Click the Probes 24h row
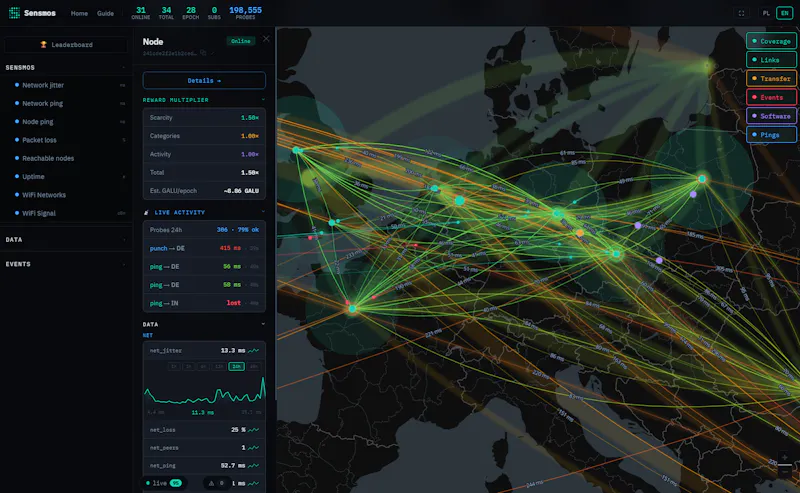 click(204, 230)
